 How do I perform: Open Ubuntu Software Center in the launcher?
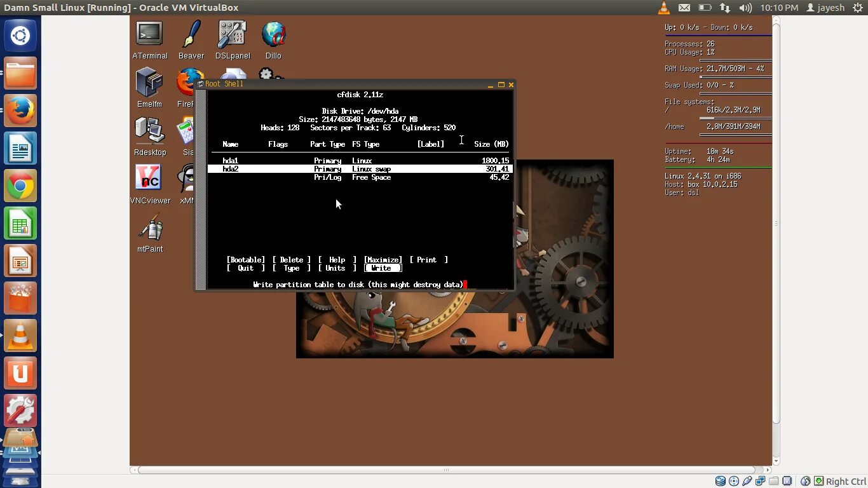click(20, 298)
